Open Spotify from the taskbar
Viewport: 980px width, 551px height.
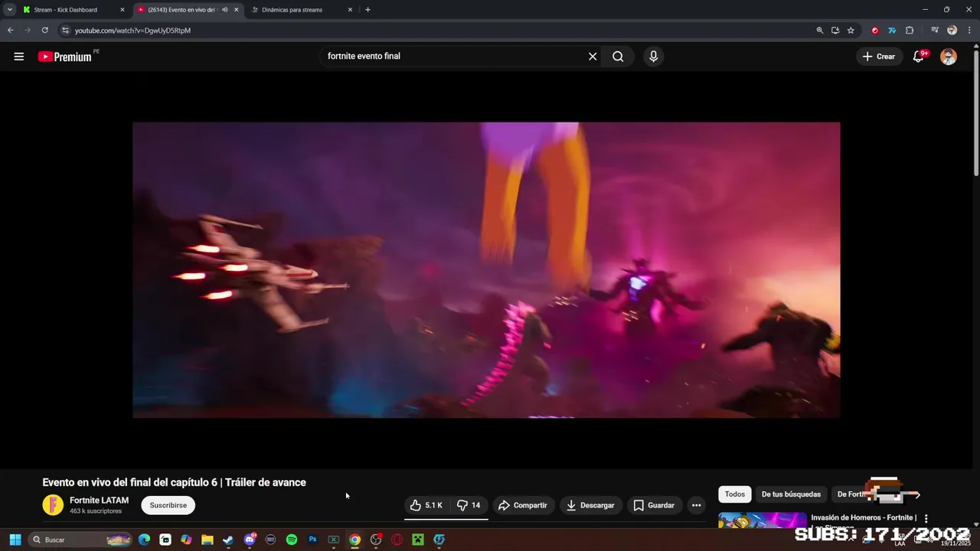[x=292, y=540]
